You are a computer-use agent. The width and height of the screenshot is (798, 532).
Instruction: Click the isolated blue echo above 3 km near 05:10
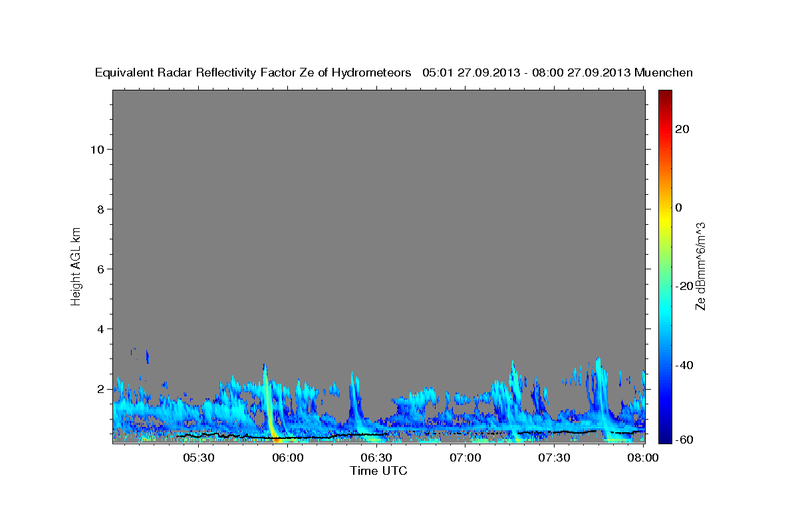tap(147, 356)
